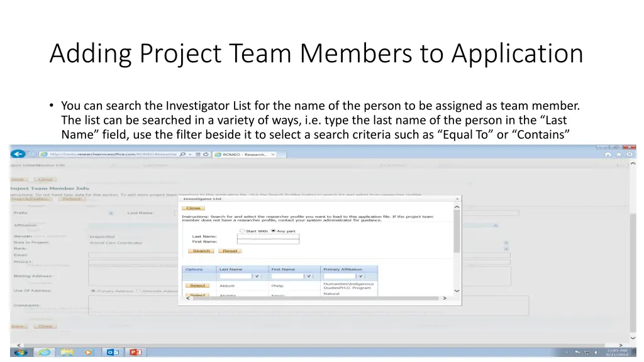Click the yellow Close button in Investigator List
This screenshot has width=644, height=362.
click(x=193, y=208)
